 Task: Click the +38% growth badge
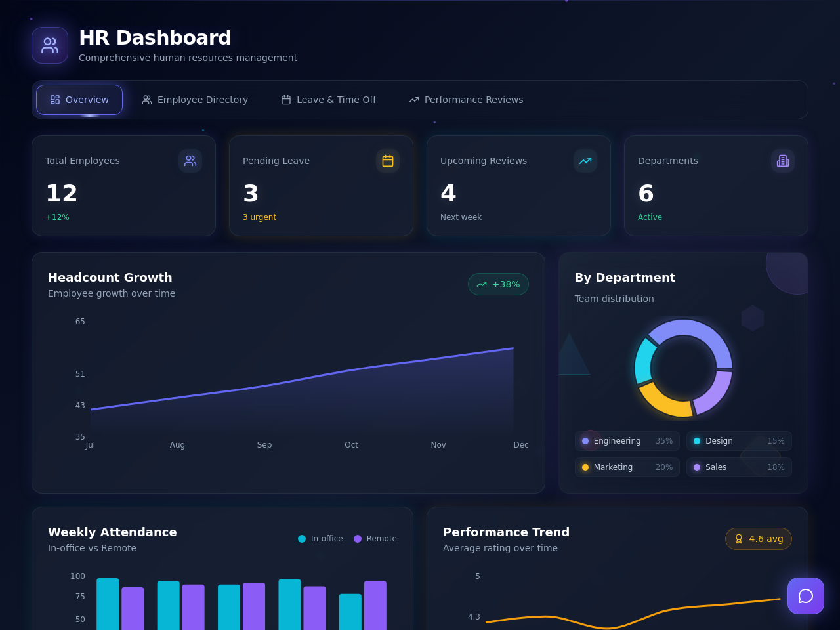[498, 284]
